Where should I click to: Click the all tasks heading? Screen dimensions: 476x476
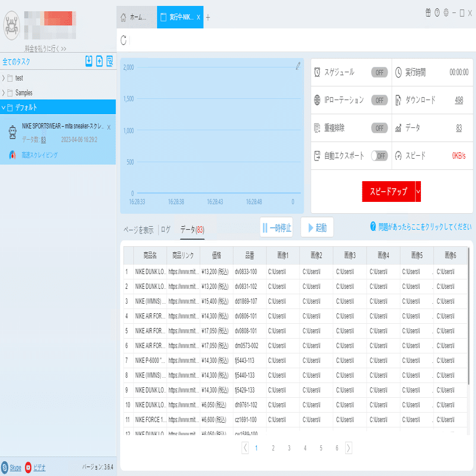(17, 62)
